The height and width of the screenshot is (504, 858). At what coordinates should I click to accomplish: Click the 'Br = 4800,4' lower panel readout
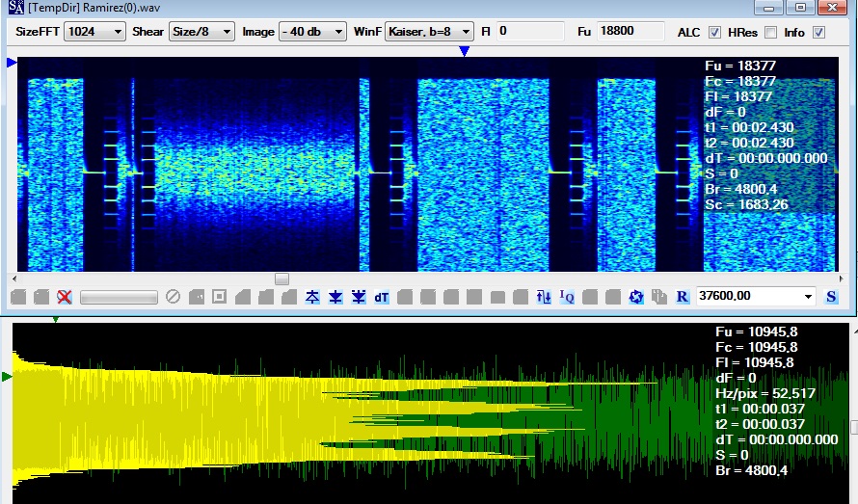(x=751, y=470)
